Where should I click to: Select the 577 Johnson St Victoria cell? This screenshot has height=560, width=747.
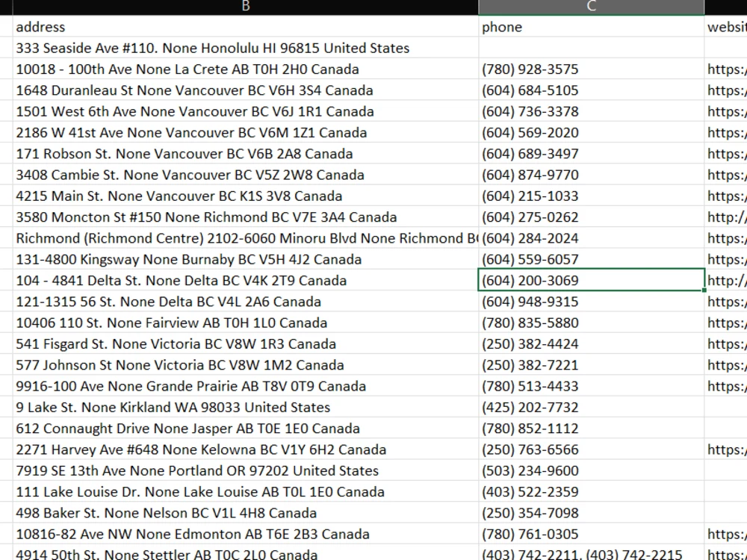pyautogui.click(x=245, y=365)
